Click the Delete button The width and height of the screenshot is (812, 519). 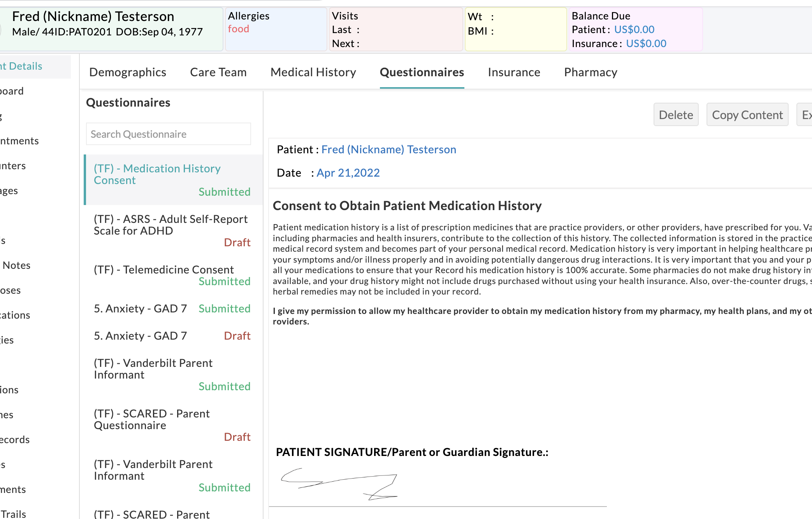pos(676,115)
